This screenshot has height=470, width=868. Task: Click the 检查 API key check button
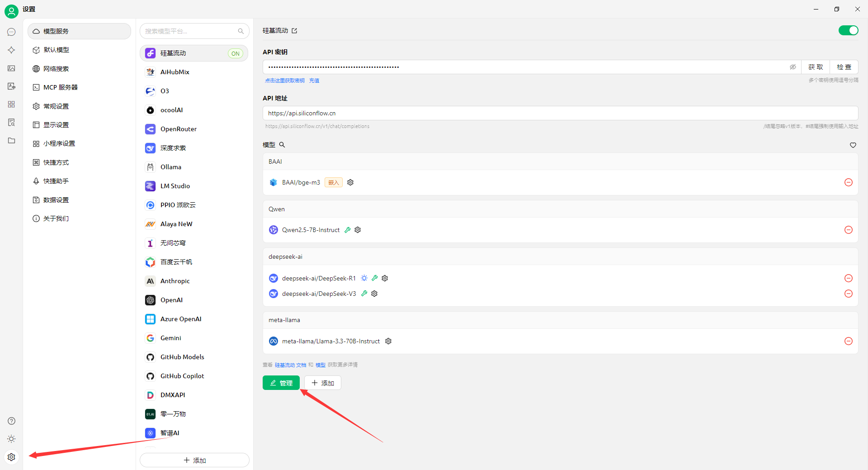[x=844, y=67]
